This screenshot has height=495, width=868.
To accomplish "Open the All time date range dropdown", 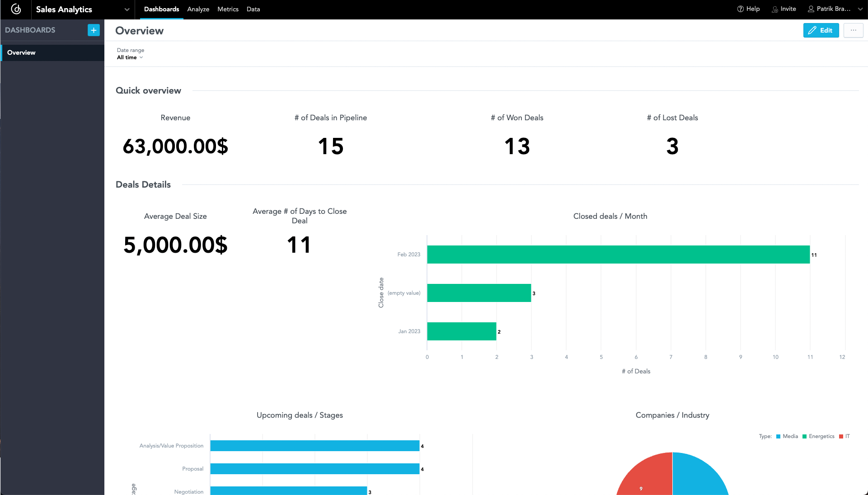I will (130, 57).
